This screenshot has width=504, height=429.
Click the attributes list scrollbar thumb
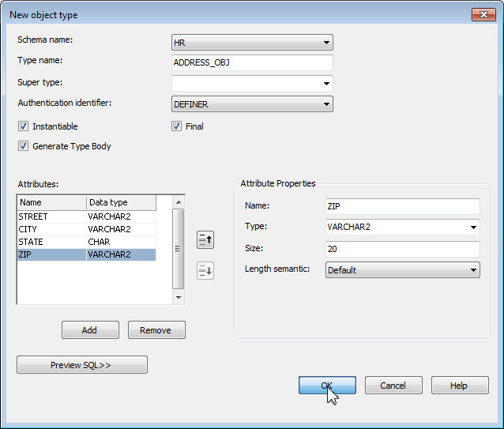tap(178, 249)
